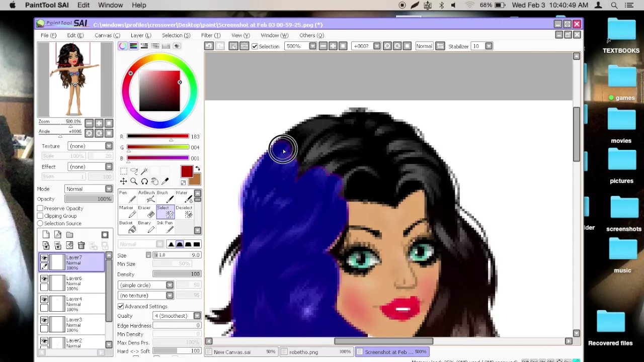
Task: Switch to the robetho.png canvas tab
Action: (317, 352)
